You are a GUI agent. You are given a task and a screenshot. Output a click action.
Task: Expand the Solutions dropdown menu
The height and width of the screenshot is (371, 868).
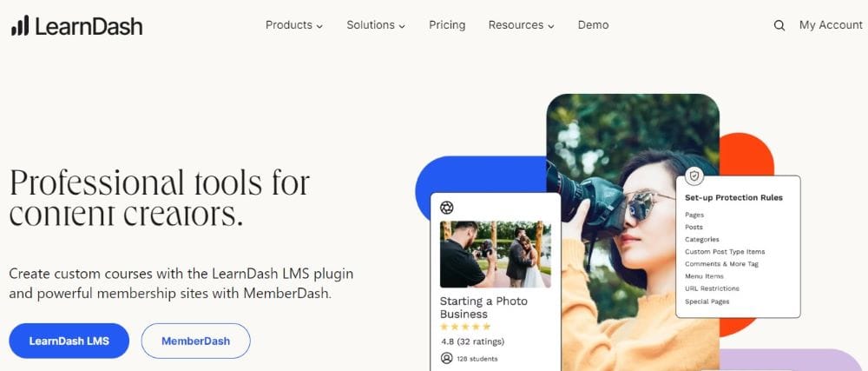tap(376, 25)
